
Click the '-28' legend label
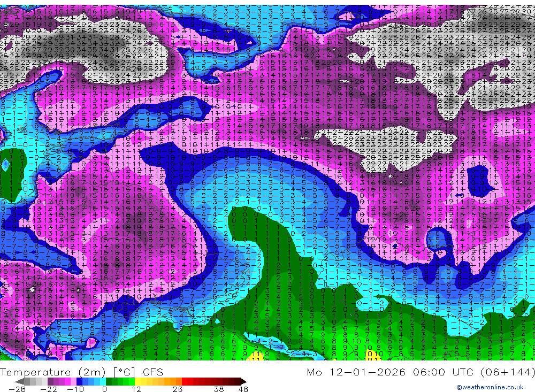pos(17,389)
